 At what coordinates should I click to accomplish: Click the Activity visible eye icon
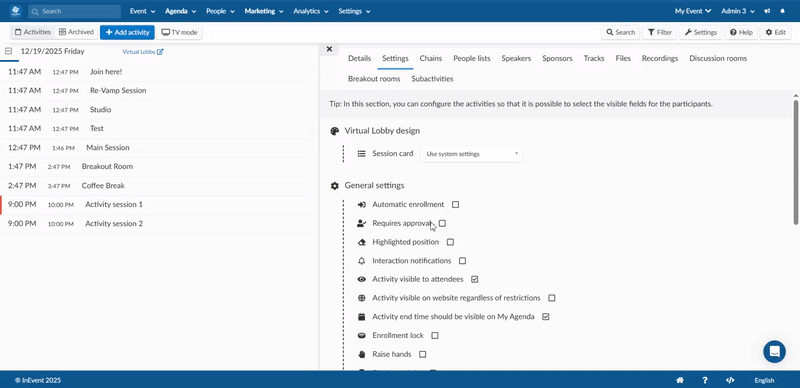[362, 279]
